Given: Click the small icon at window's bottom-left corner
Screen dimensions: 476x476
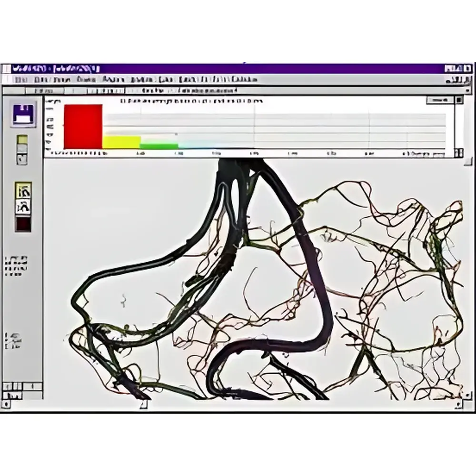Looking at the screenshot, I should click(6, 404).
